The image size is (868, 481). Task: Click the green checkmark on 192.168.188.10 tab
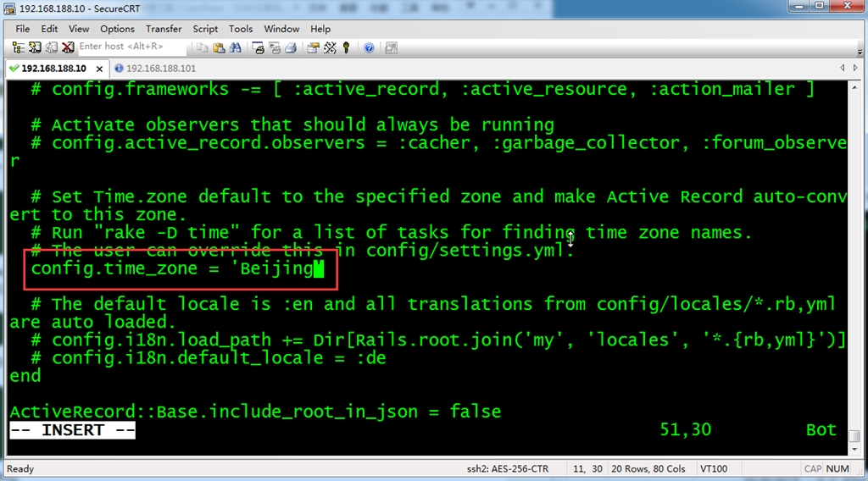[x=14, y=69]
